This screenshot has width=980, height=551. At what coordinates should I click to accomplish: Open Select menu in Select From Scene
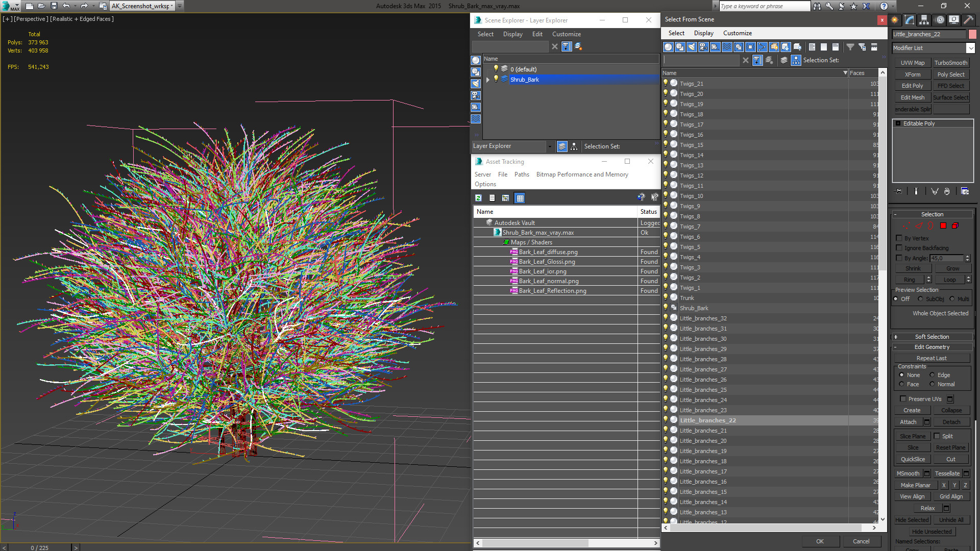[676, 33]
